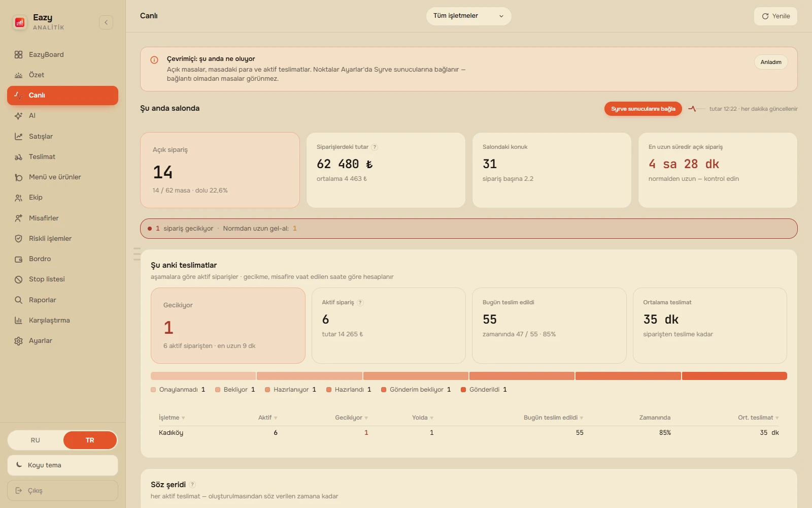Click the Kadıköy row name
The height and width of the screenshot is (508, 812).
click(x=171, y=433)
